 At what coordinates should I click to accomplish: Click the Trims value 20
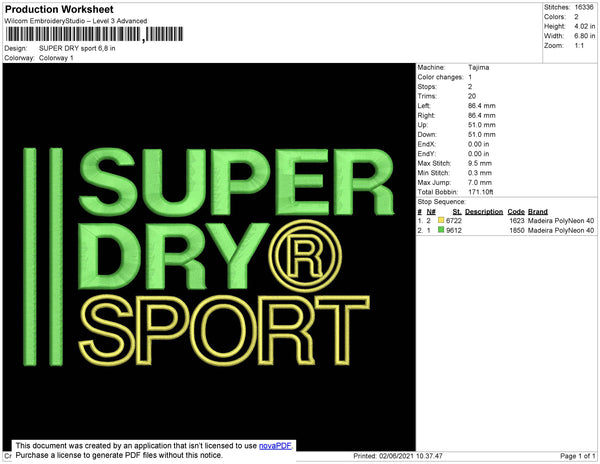click(x=472, y=96)
